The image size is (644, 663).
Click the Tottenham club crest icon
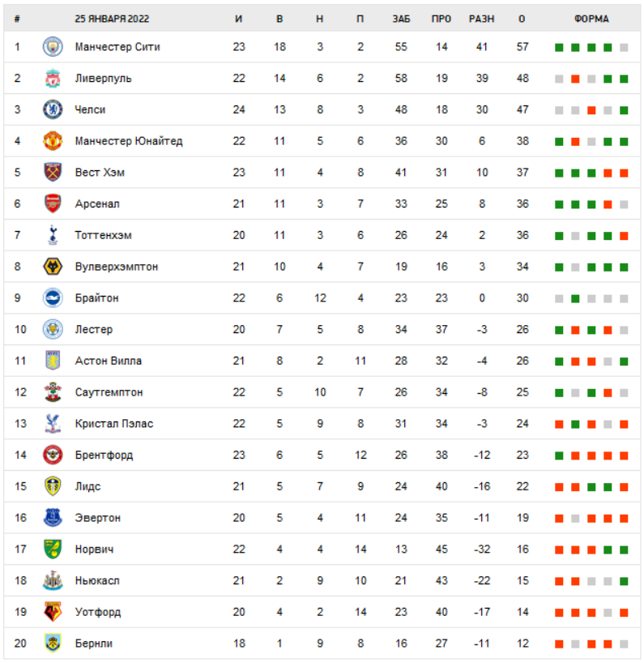coord(53,235)
